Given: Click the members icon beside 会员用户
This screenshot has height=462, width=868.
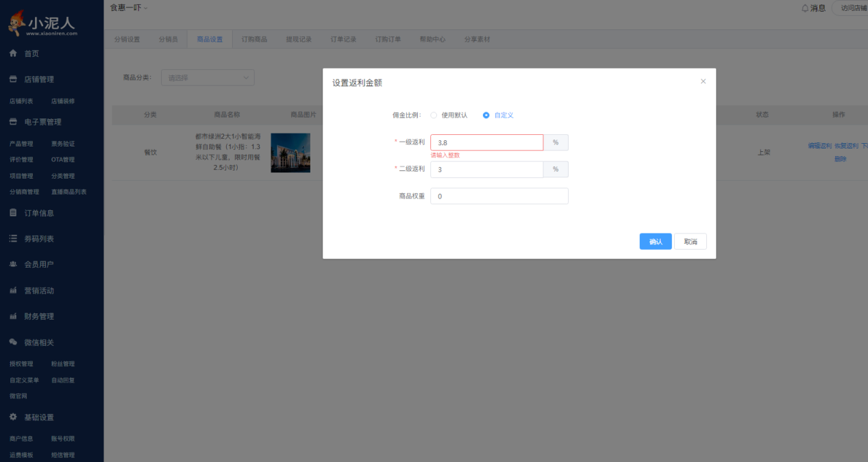Looking at the screenshot, I should 13,264.
